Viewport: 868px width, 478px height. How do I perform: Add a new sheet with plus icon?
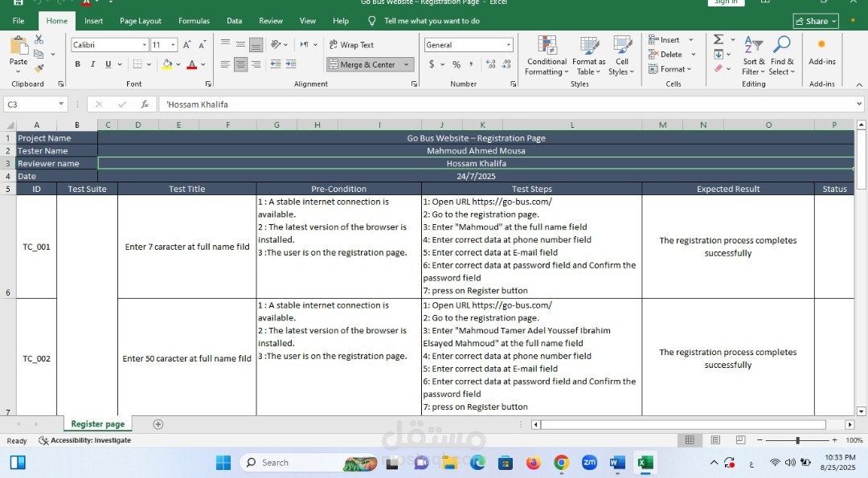pyautogui.click(x=158, y=424)
